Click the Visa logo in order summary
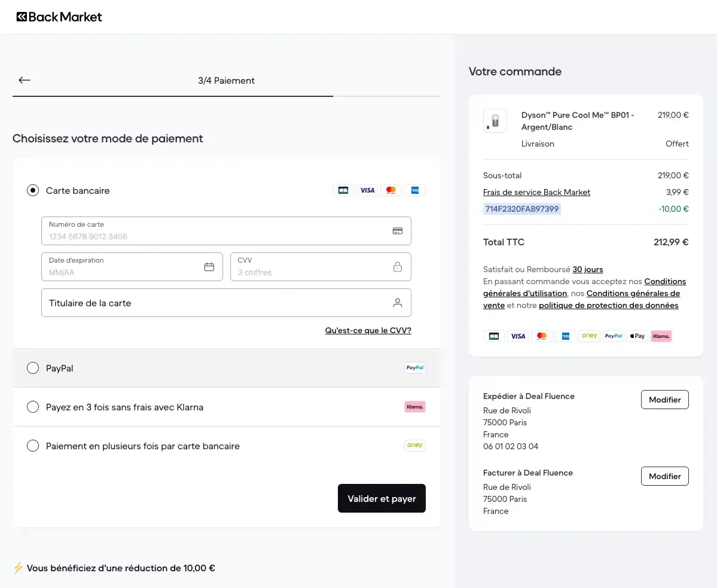The width and height of the screenshot is (717, 588). [x=518, y=336]
